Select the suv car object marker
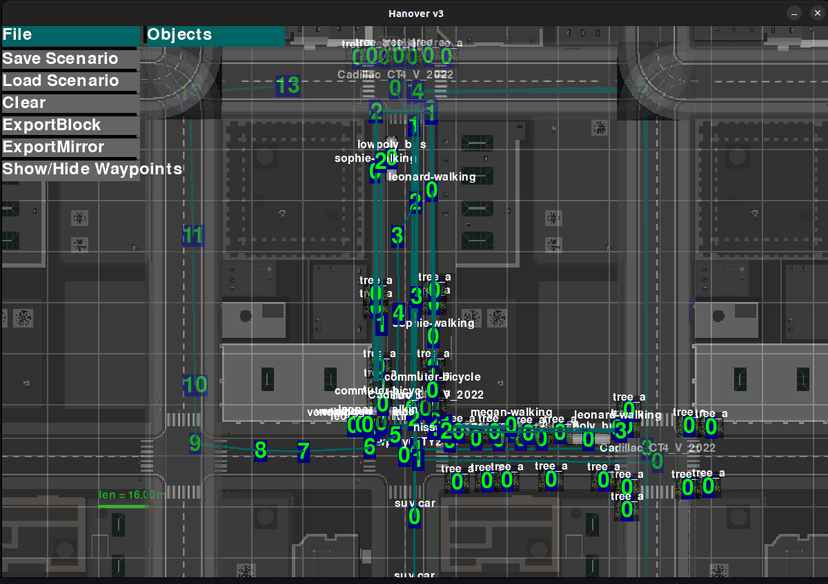This screenshot has height=584, width=828. (x=415, y=517)
